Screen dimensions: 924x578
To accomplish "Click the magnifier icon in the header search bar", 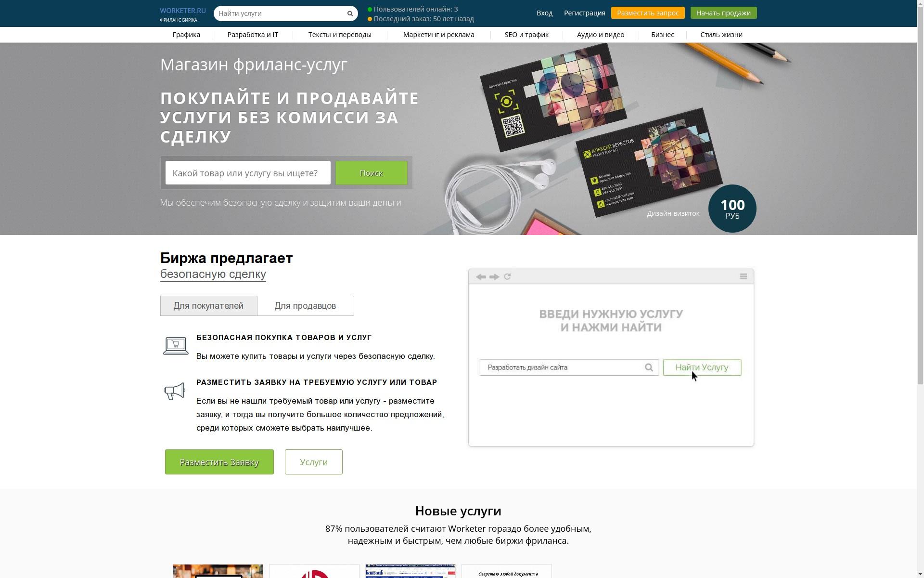I will point(350,13).
